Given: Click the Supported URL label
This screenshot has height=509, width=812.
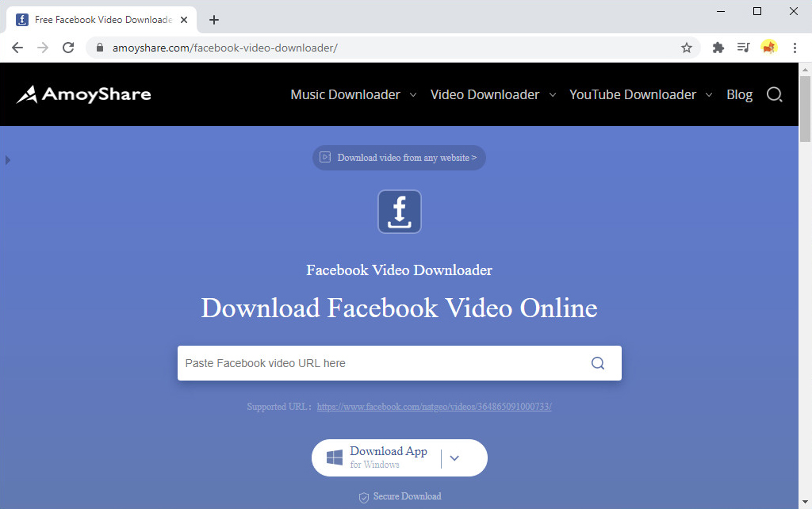Looking at the screenshot, I should [278, 407].
